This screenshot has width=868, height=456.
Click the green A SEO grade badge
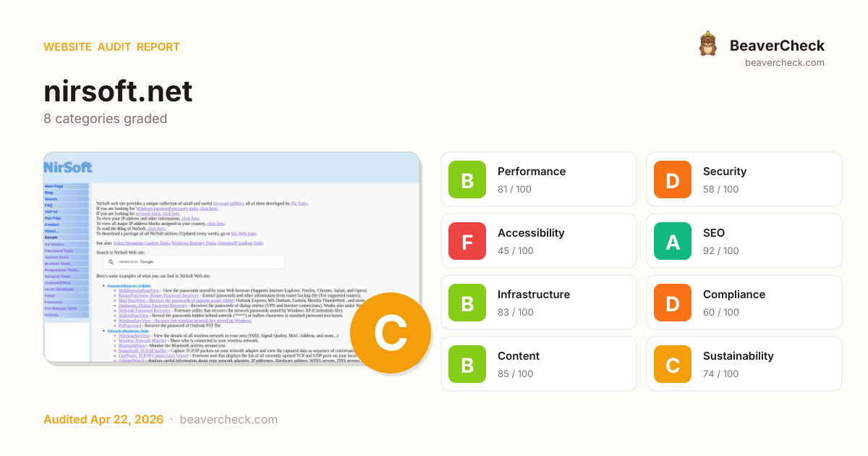click(x=673, y=241)
